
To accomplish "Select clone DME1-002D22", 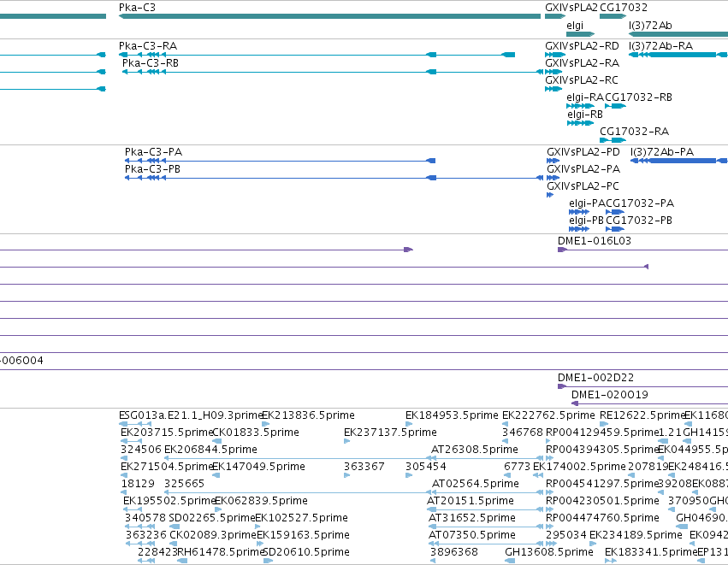I will point(642,387).
